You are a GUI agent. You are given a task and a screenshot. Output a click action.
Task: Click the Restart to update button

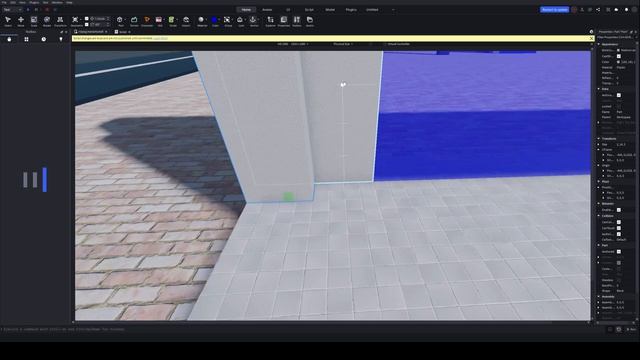coord(554,9)
